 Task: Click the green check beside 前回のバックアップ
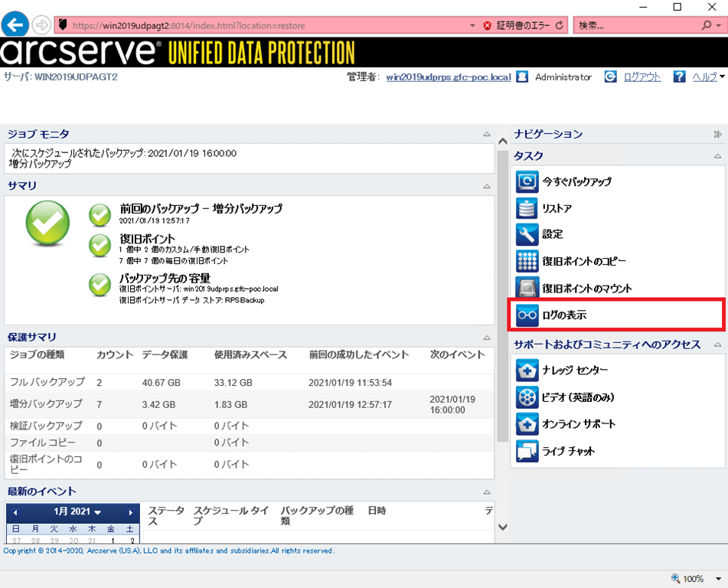(100, 215)
